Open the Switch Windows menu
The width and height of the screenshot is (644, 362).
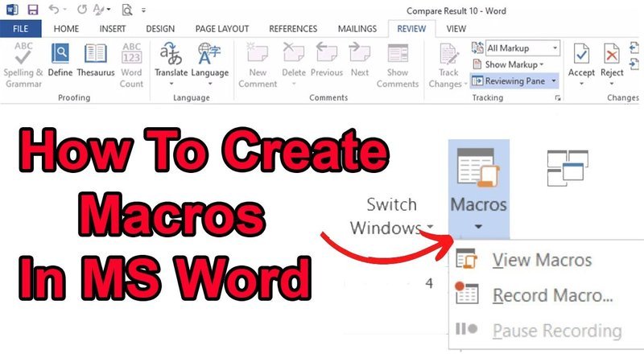tap(390, 216)
